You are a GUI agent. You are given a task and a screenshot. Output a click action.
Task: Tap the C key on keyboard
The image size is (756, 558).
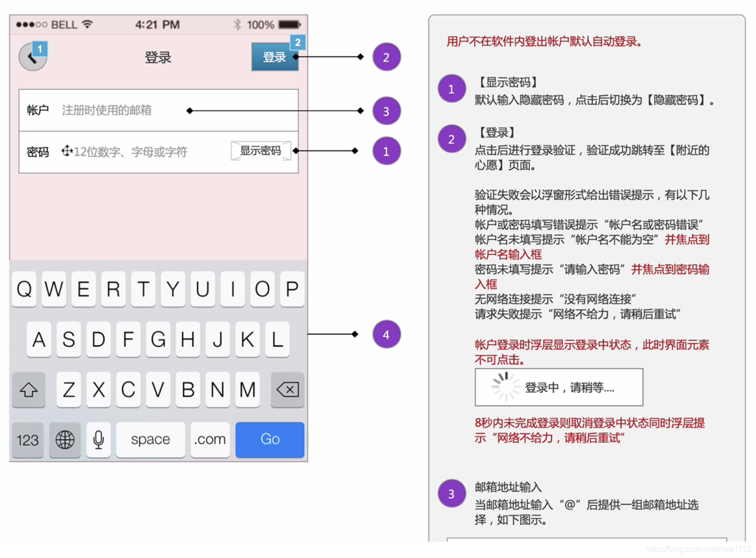(x=128, y=390)
